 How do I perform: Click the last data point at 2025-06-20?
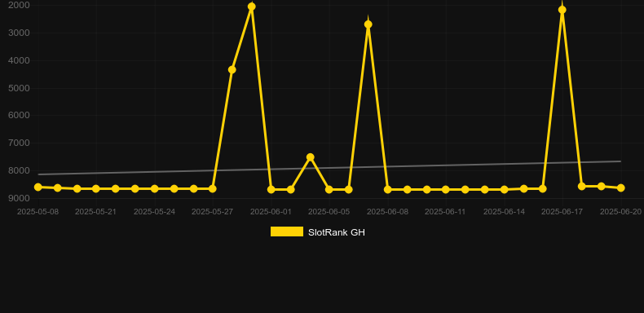click(620, 187)
